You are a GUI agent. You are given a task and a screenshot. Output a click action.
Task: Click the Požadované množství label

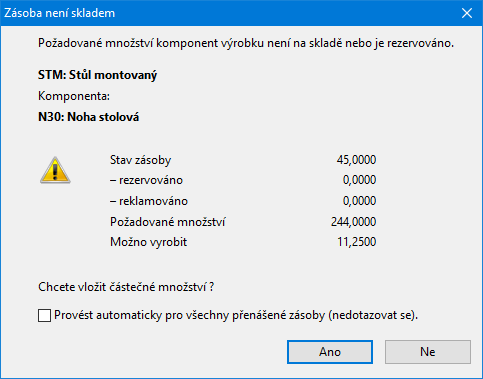coord(168,222)
